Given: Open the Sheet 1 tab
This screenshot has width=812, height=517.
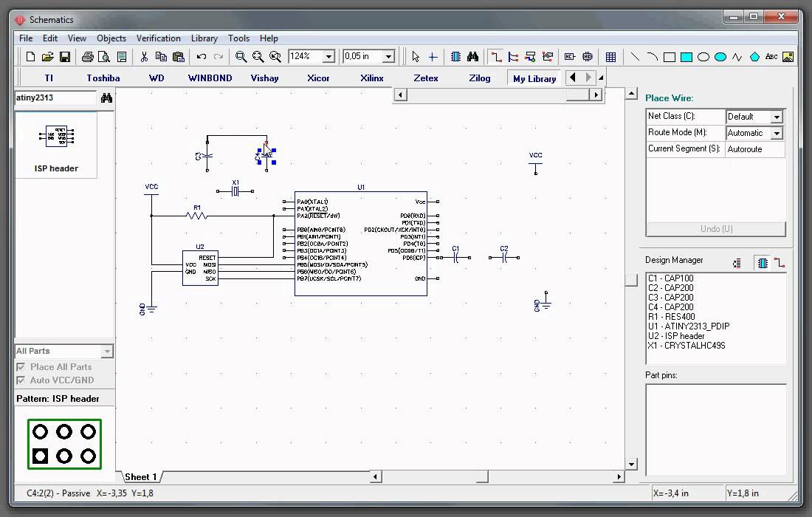Looking at the screenshot, I should [x=140, y=477].
